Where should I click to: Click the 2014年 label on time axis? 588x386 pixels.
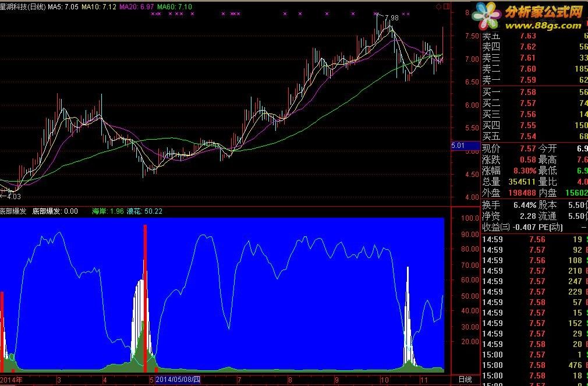(x=11, y=380)
